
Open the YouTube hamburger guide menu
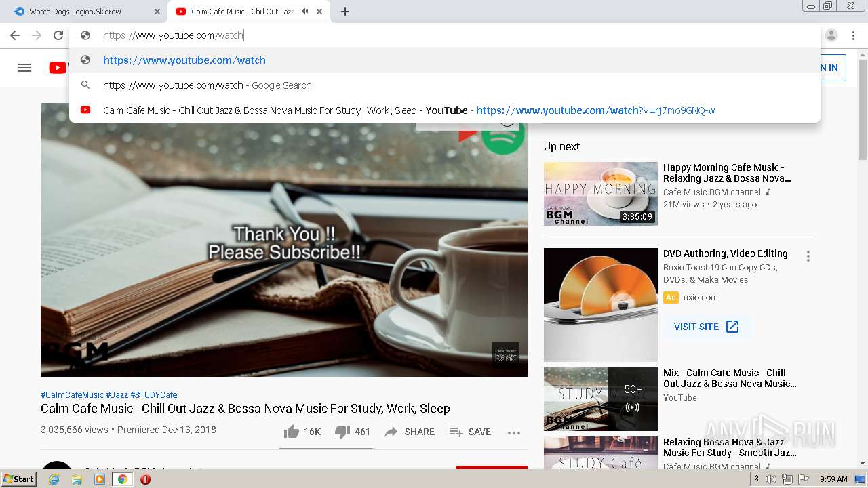pyautogui.click(x=24, y=68)
